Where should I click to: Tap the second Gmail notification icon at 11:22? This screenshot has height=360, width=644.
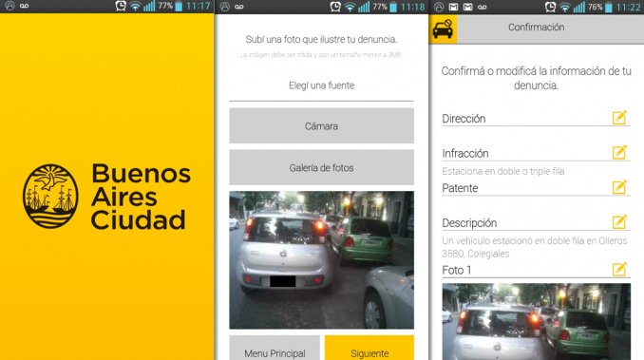point(467,7)
